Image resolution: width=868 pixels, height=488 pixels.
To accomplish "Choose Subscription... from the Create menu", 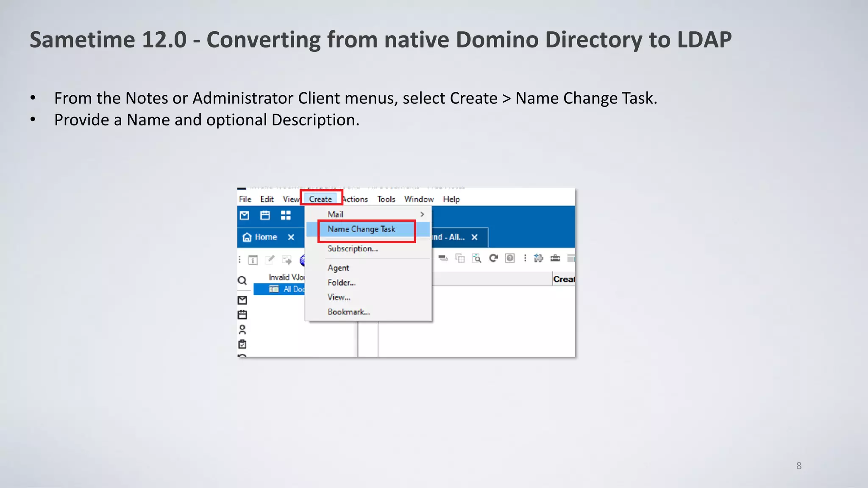I will coord(368,249).
